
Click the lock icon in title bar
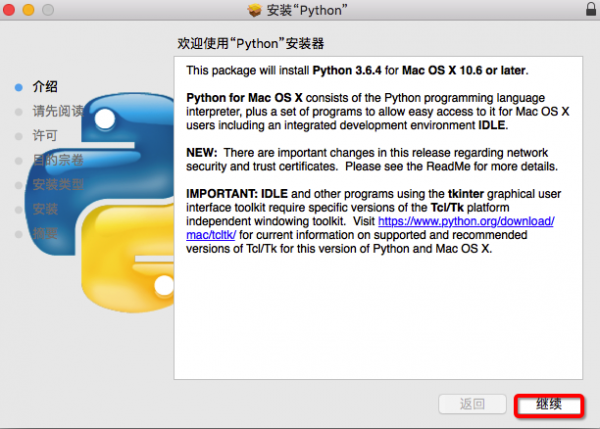pos(591,9)
